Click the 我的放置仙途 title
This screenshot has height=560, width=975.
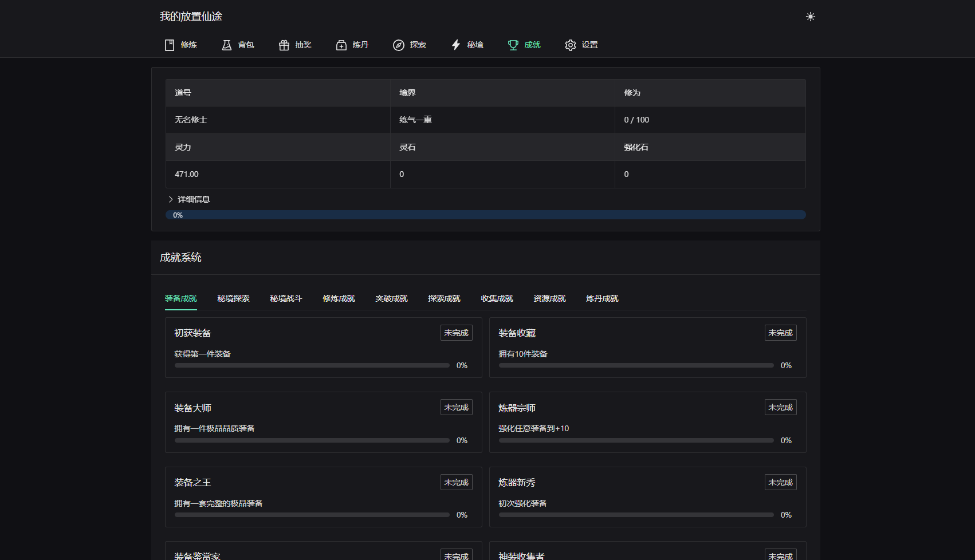click(x=191, y=17)
